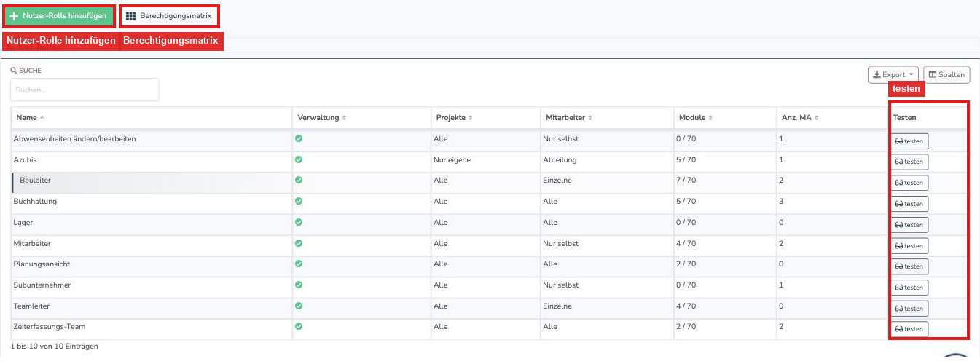This screenshot has width=980, height=364.
Task: Click Einzelne in the Bauleiter row
Action: point(557,181)
